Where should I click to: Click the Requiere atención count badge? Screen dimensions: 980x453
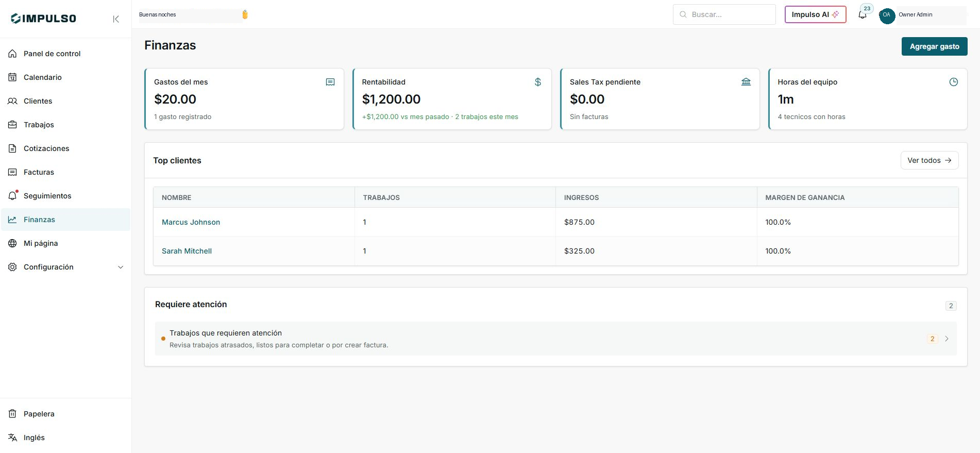click(951, 306)
